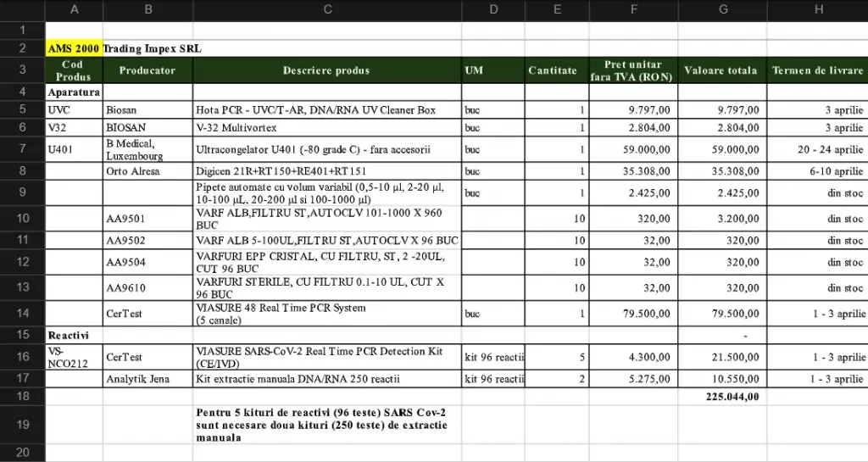The width and height of the screenshot is (868, 462).
Task: Click the 'VS-NCO212' product code cell
Action: point(75,357)
